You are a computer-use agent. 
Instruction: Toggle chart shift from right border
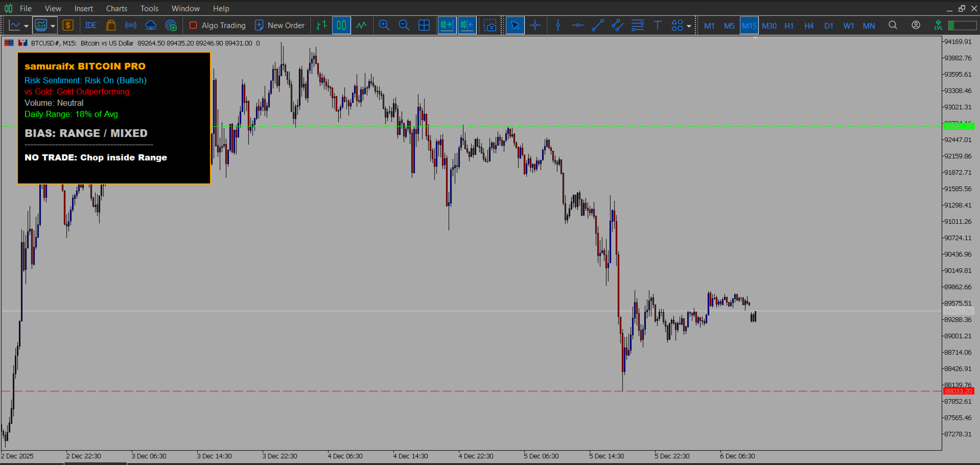(467, 25)
